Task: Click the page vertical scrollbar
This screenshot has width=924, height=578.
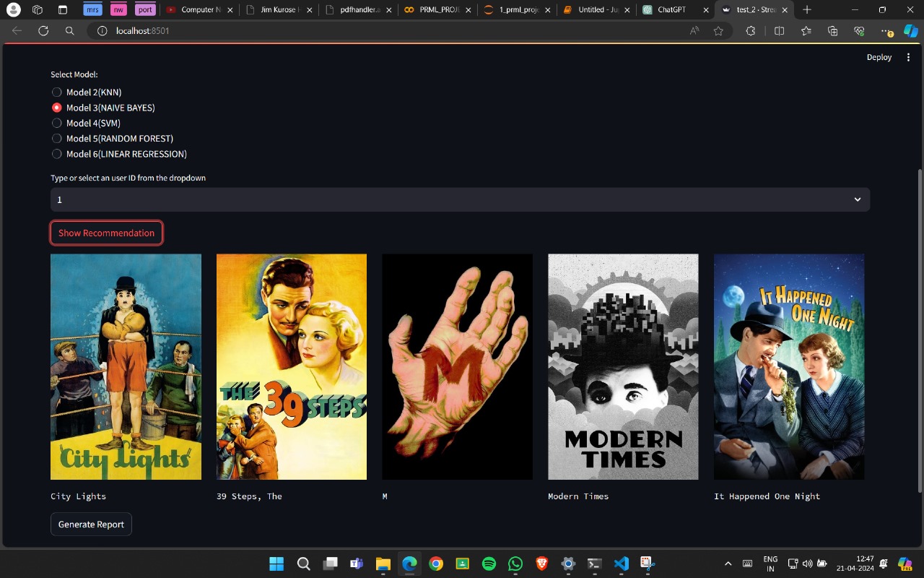Action: [919, 331]
